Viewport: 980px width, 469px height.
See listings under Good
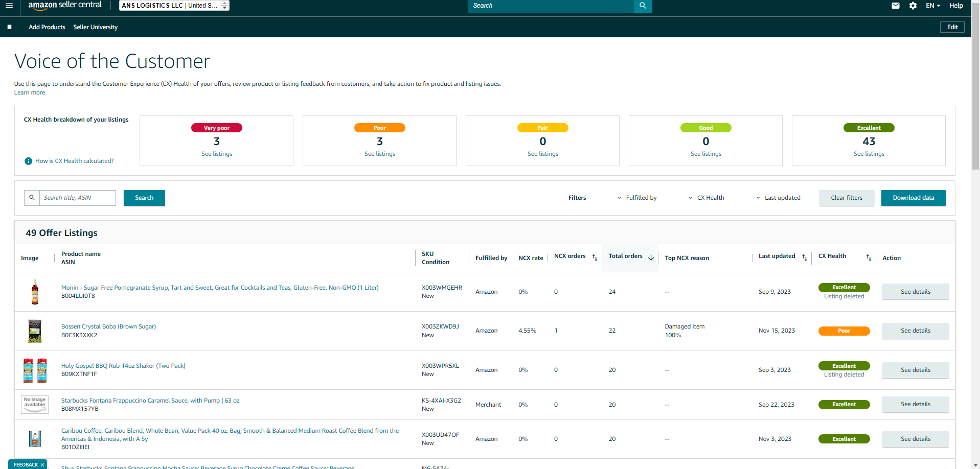pos(706,154)
